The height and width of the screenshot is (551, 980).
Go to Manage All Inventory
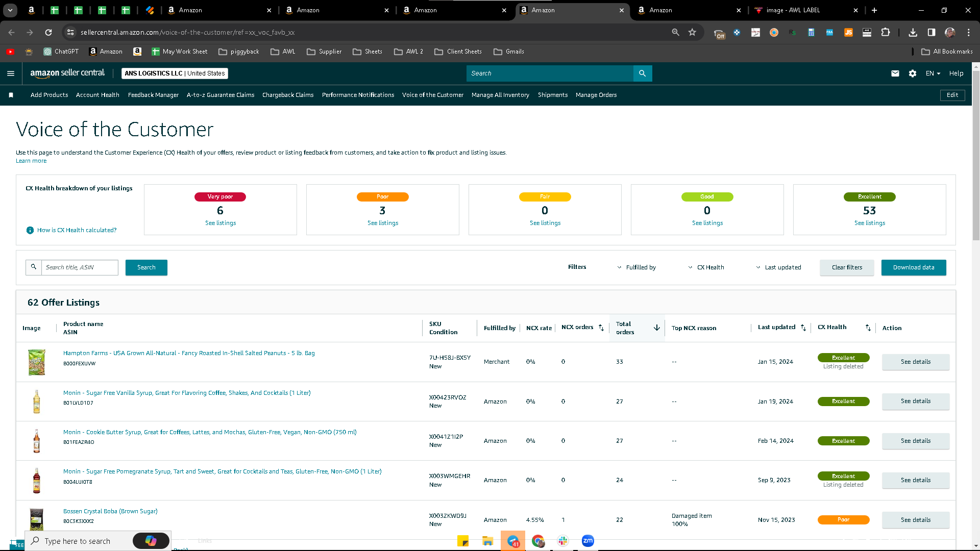[x=500, y=95]
